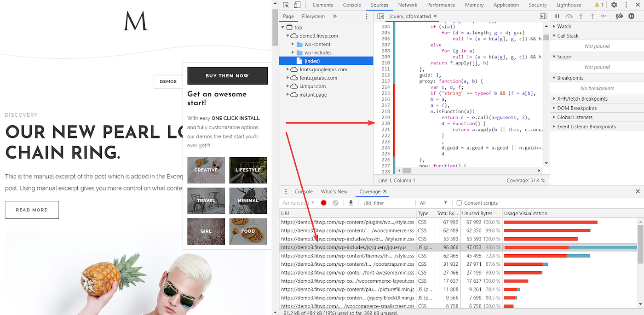
Task: Click the BUY THEM NOW button
Action: 227,75
